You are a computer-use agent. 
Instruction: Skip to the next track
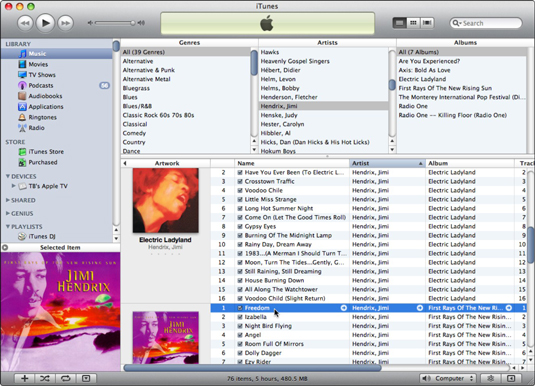click(65, 23)
